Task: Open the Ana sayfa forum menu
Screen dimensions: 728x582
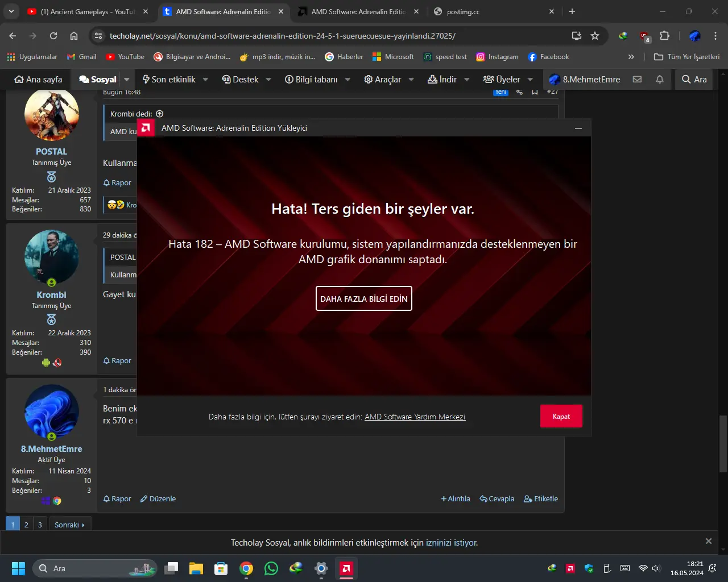Action: tap(38, 79)
